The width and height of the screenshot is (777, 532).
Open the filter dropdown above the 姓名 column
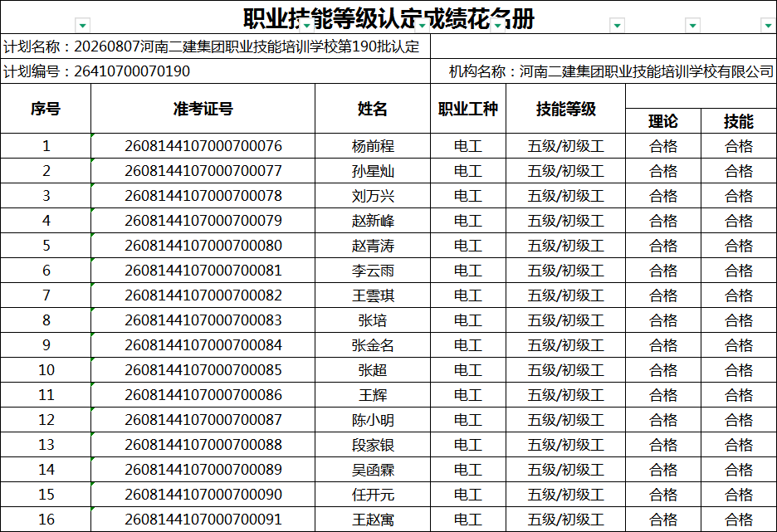423,25
